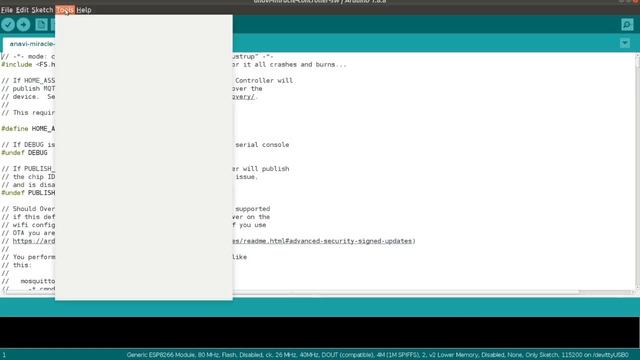Click the 'mosquitto' comment line

[x=28, y=281]
